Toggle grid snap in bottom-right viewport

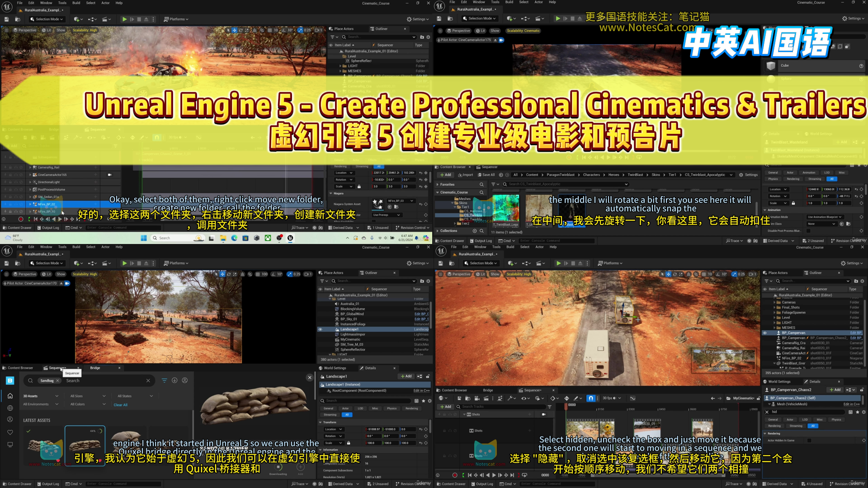(703, 274)
